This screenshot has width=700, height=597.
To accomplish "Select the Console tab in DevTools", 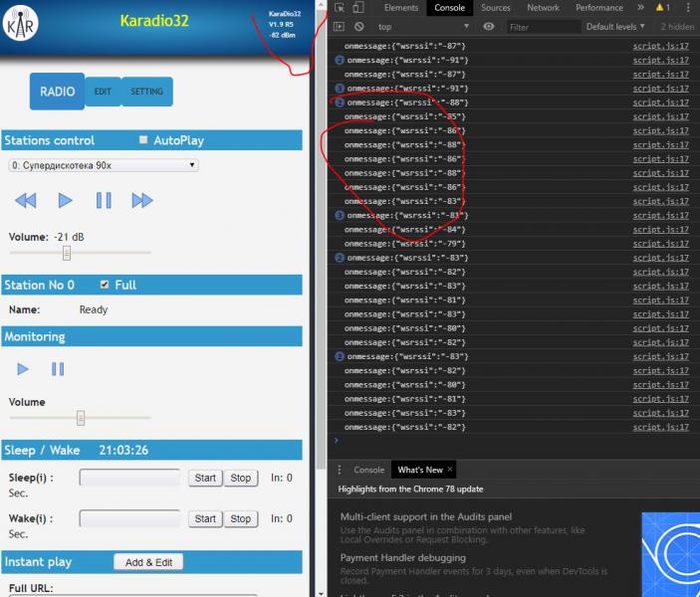I will (x=449, y=8).
